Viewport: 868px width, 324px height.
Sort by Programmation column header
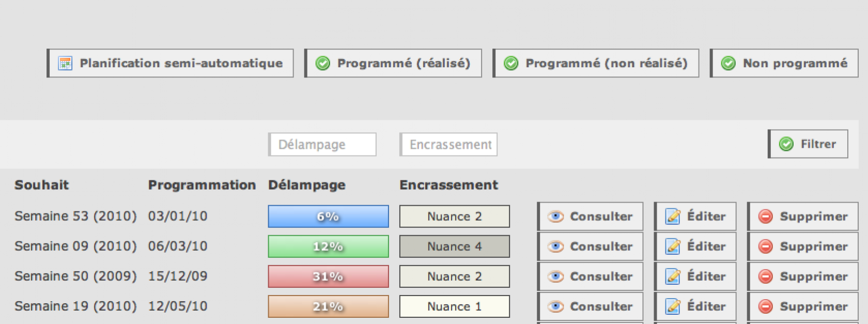point(202,185)
